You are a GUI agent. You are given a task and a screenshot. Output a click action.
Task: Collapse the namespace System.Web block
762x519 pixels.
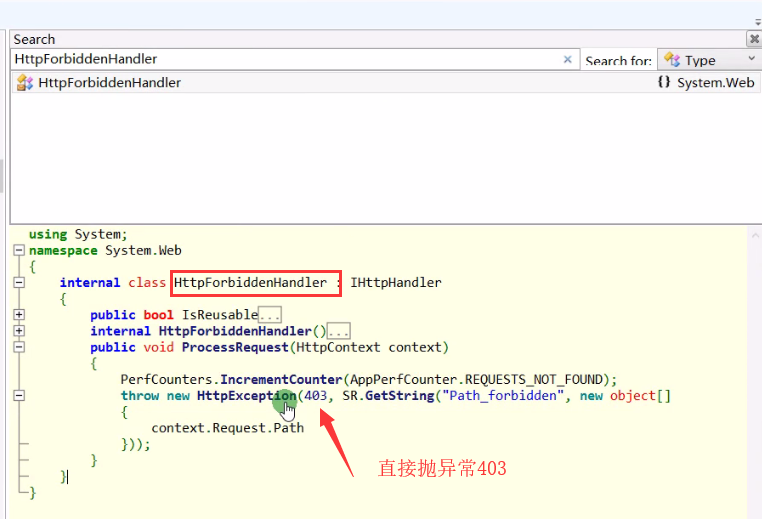click(19, 250)
